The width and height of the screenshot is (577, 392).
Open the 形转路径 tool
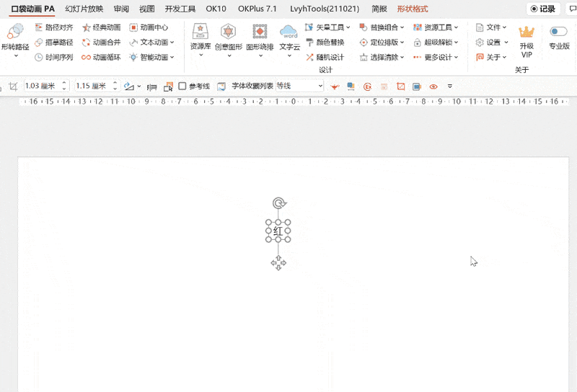(15, 40)
